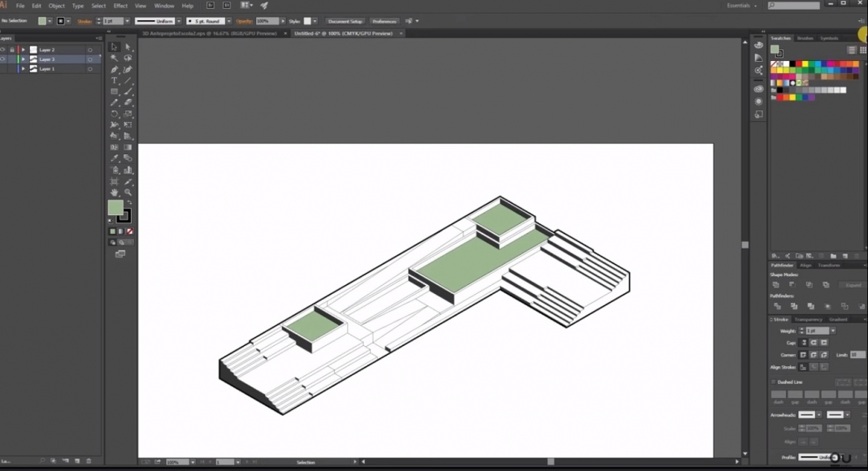Screen dimensions: 868x471
Task: Apply the Divide pathfinder
Action: [x=778, y=307]
